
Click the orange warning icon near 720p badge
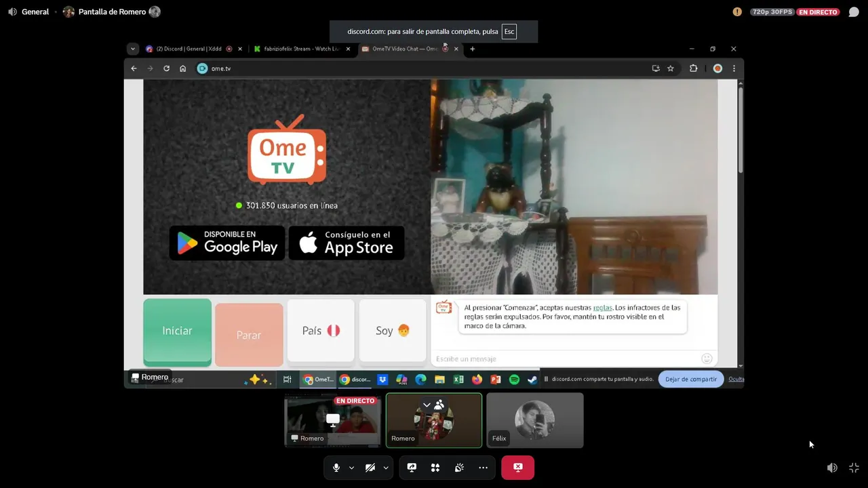point(737,12)
